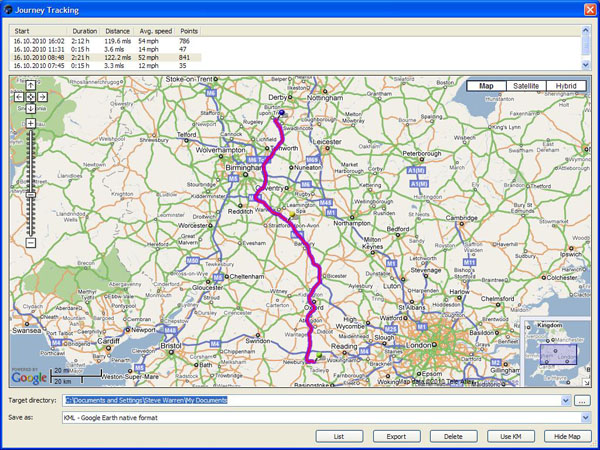Select journey starting 16.10.2010 16:02
The height and width of the screenshot is (450, 600).
(106, 41)
